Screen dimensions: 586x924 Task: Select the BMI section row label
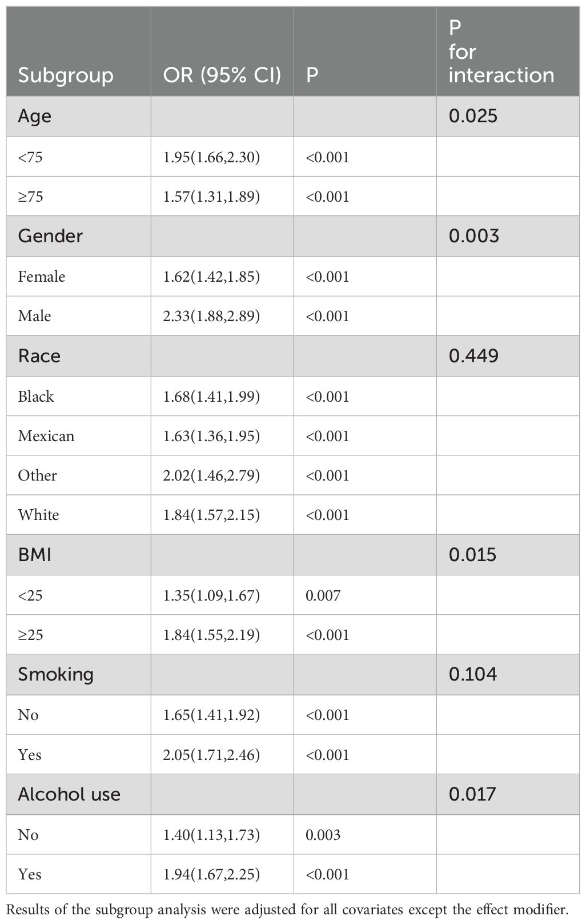pos(35,554)
